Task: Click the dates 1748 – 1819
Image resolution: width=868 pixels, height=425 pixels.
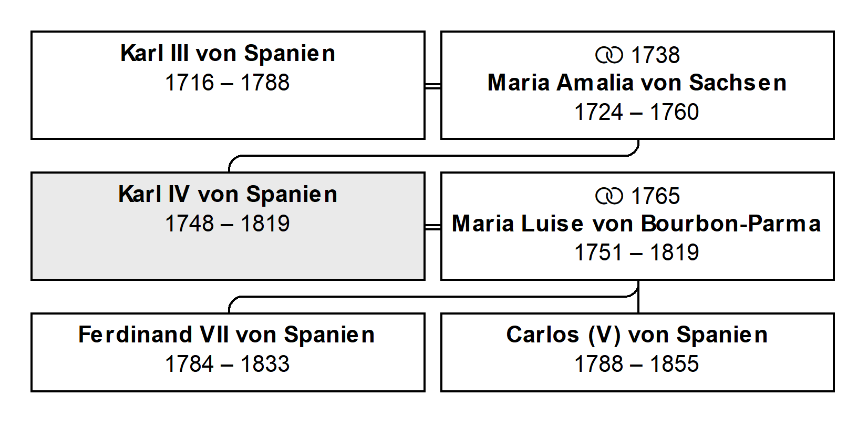Action: (227, 224)
